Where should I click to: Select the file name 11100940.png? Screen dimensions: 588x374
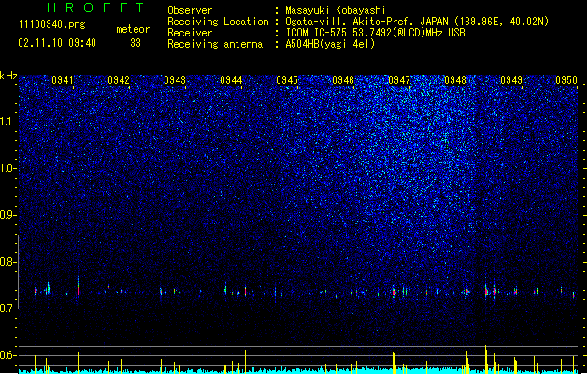coord(51,24)
